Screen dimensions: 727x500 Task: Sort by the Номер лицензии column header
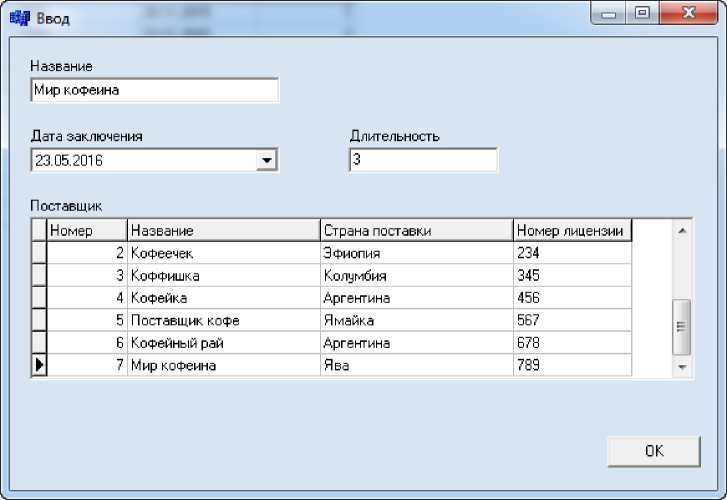coord(572,230)
